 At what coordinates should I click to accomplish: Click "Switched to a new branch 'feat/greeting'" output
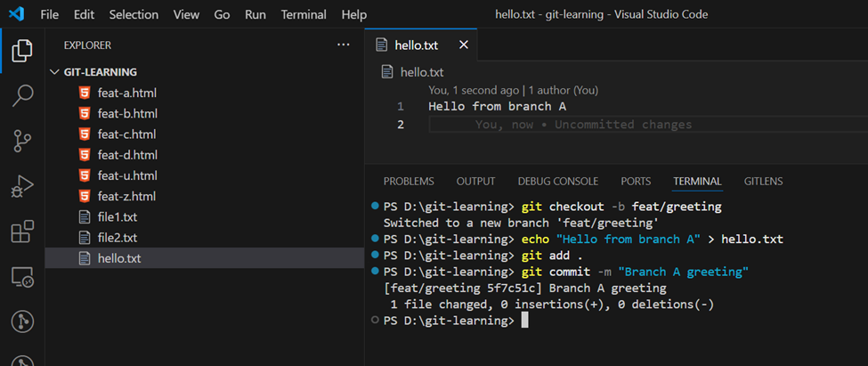click(521, 224)
